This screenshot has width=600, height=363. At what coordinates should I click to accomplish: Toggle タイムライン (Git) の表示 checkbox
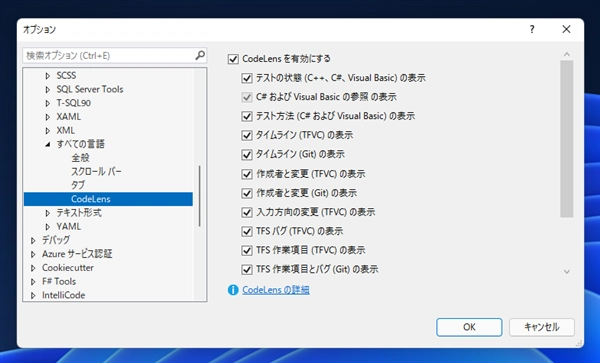247,155
